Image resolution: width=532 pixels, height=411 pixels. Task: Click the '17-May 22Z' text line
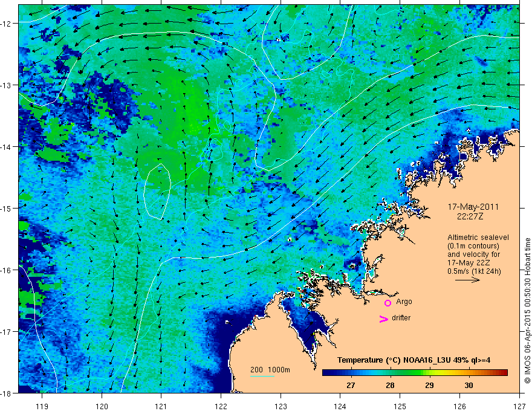tap(469, 263)
